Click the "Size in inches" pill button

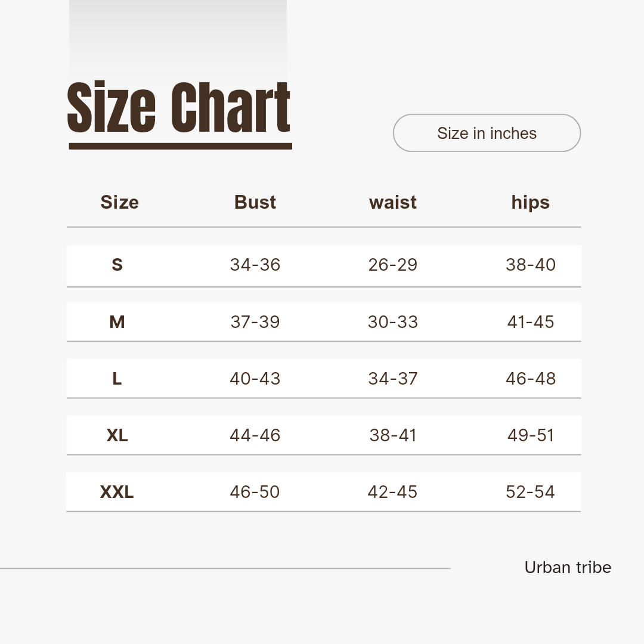pyautogui.click(x=487, y=133)
